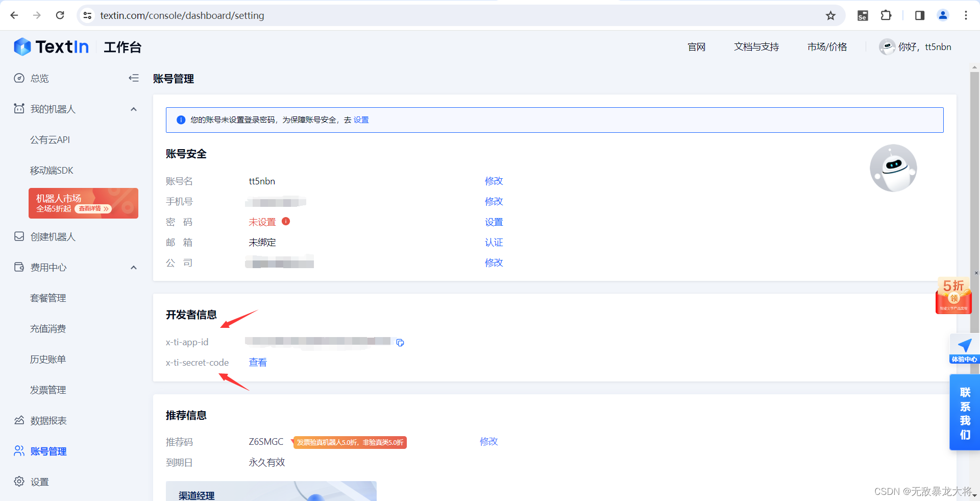Open 设置 in sidebar

pos(39,482)
